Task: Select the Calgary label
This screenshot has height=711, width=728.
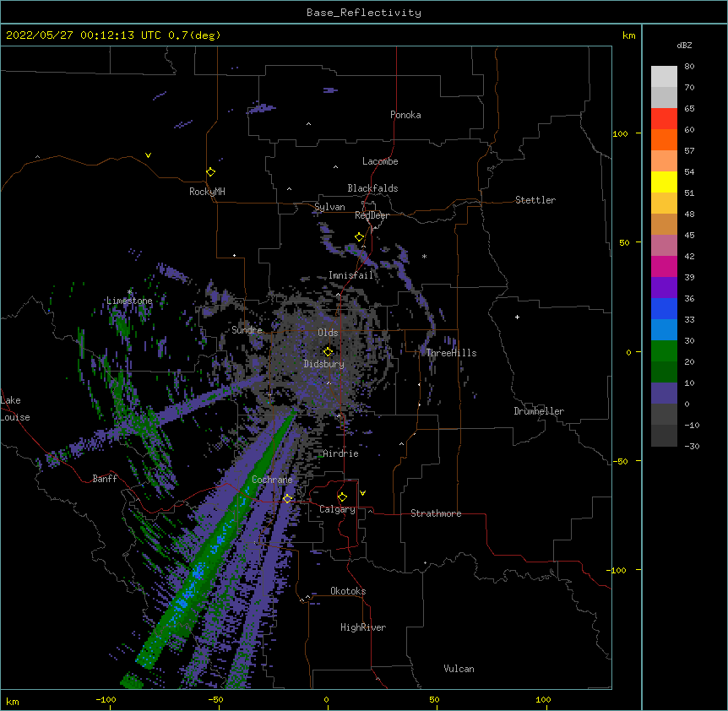Action: pyautogui.click(x=337, y=509)
